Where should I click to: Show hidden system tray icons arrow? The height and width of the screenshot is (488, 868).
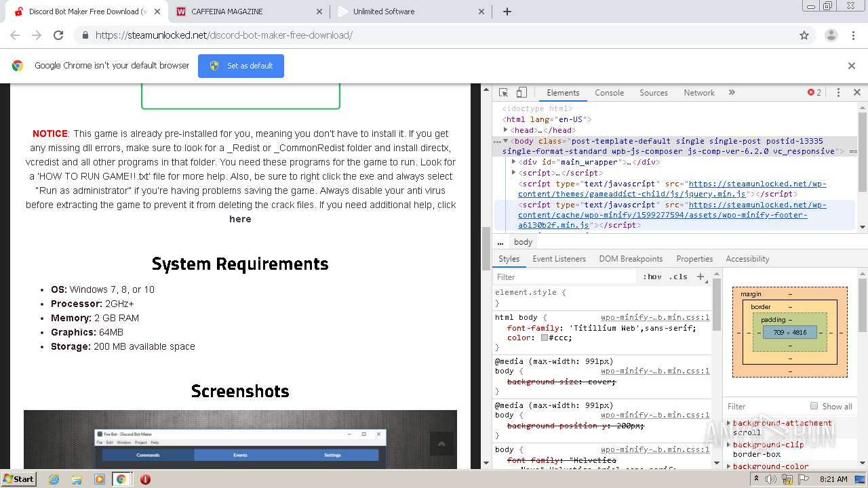tap(757, 479)
